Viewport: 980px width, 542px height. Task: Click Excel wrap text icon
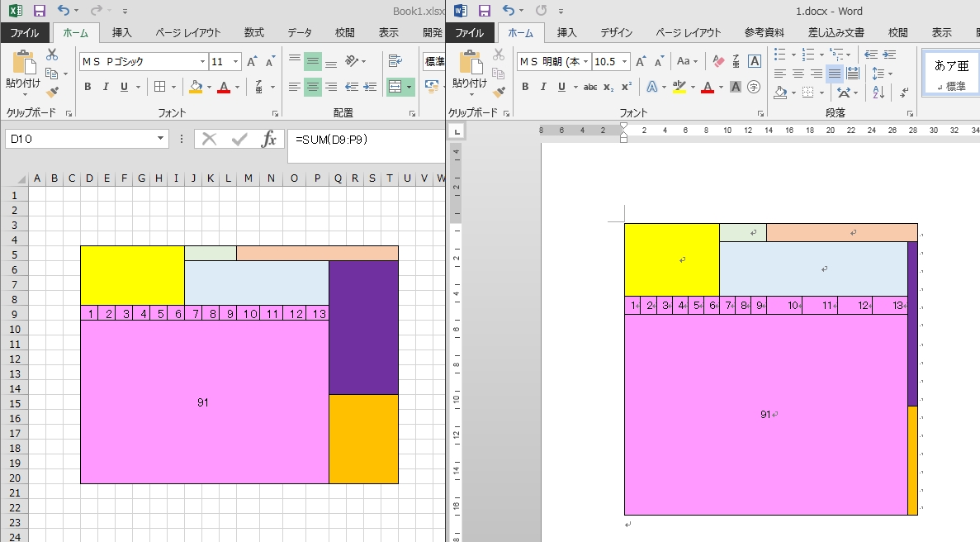(395, 60)
